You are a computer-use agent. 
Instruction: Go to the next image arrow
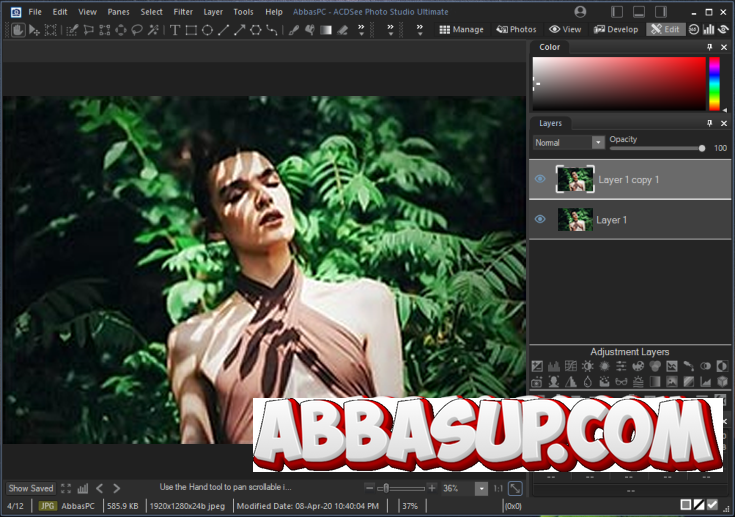click(117, 488)
